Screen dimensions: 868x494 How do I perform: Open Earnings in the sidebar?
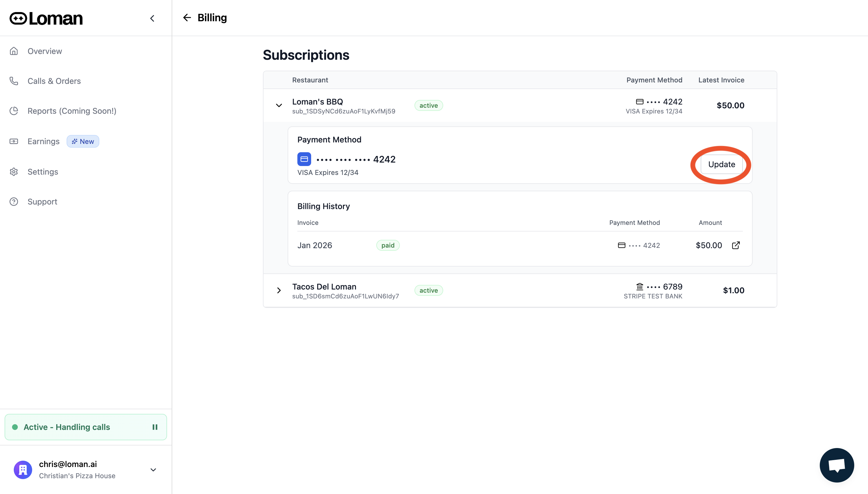coord(43,142)
